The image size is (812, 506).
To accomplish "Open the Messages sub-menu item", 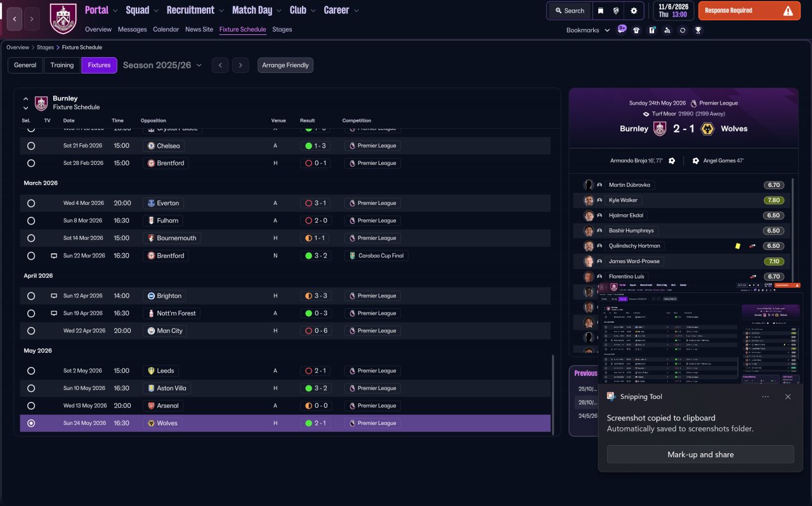I will 132,30.
